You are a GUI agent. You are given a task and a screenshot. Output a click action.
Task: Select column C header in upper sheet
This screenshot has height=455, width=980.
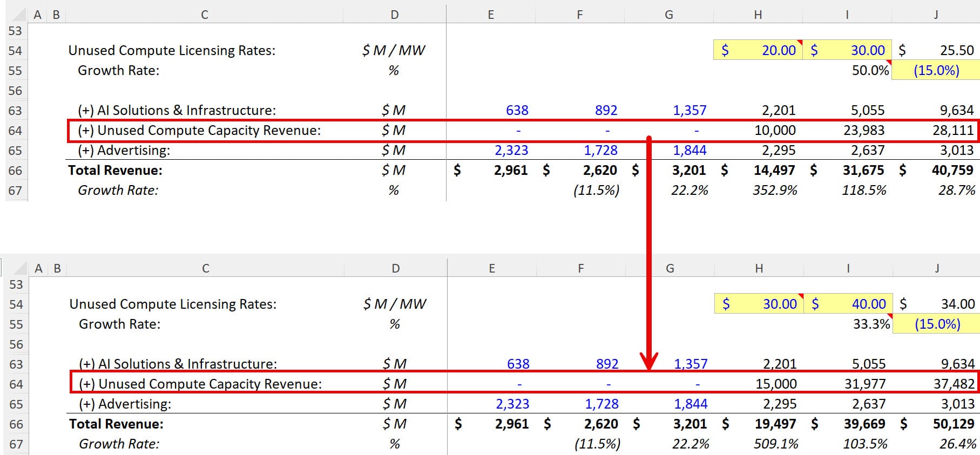205,15
